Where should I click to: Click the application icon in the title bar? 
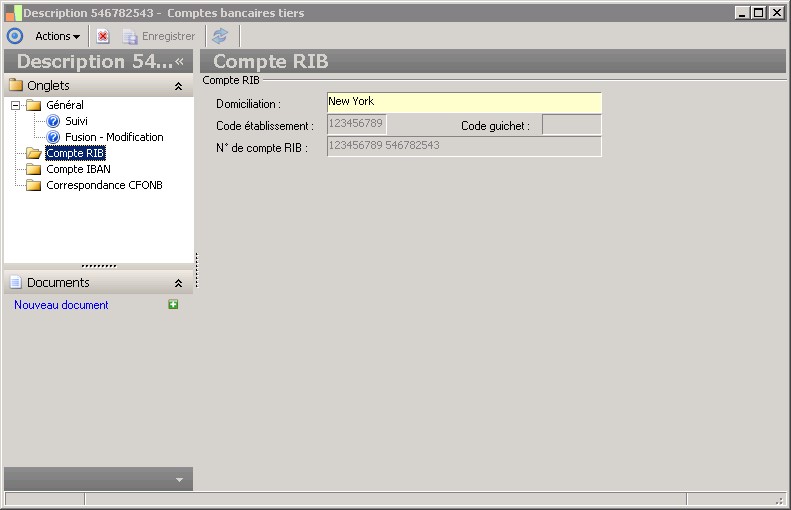pyautogui.click(x=14, y=13)
